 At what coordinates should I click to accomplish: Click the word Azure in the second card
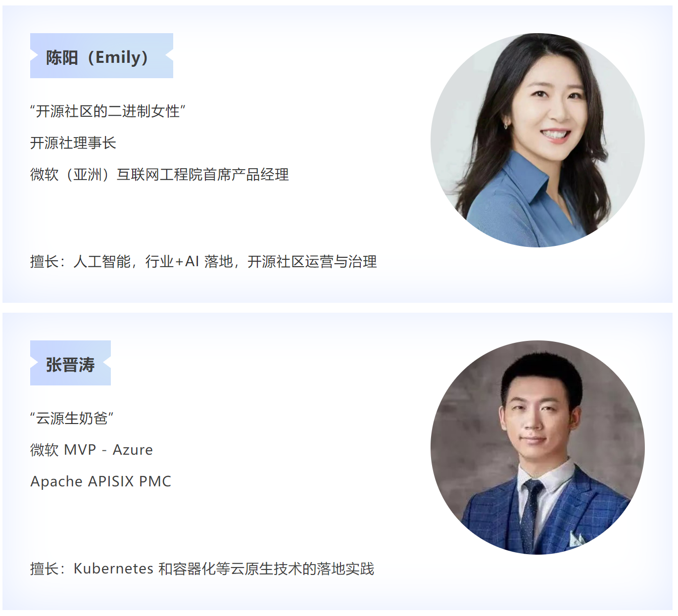133,450
